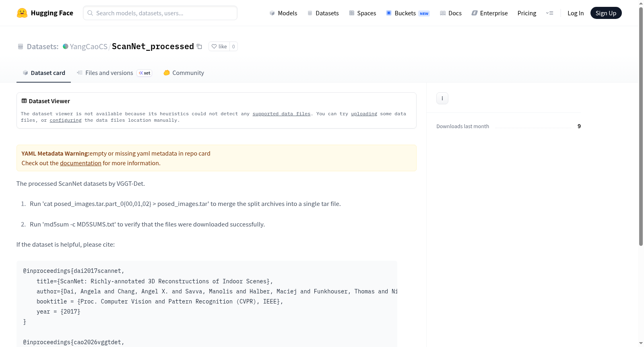Open Datasets page from navbar

click(323, 13)
